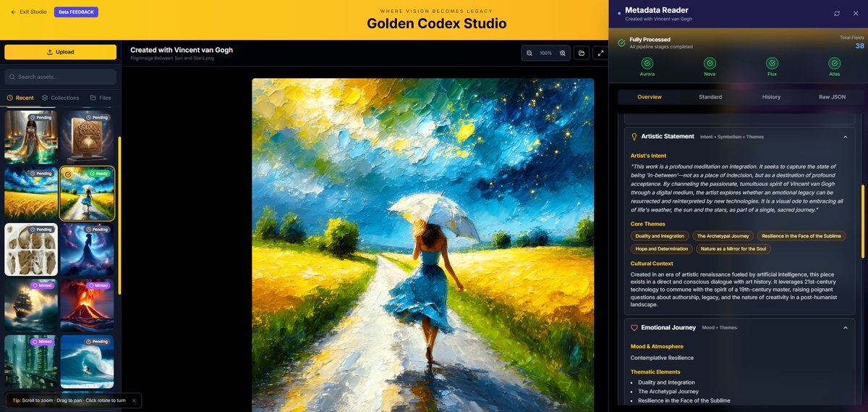This screenshot has width=868, height=412.
Task: Open the sailing ship thumbnail
Action: 31,306
